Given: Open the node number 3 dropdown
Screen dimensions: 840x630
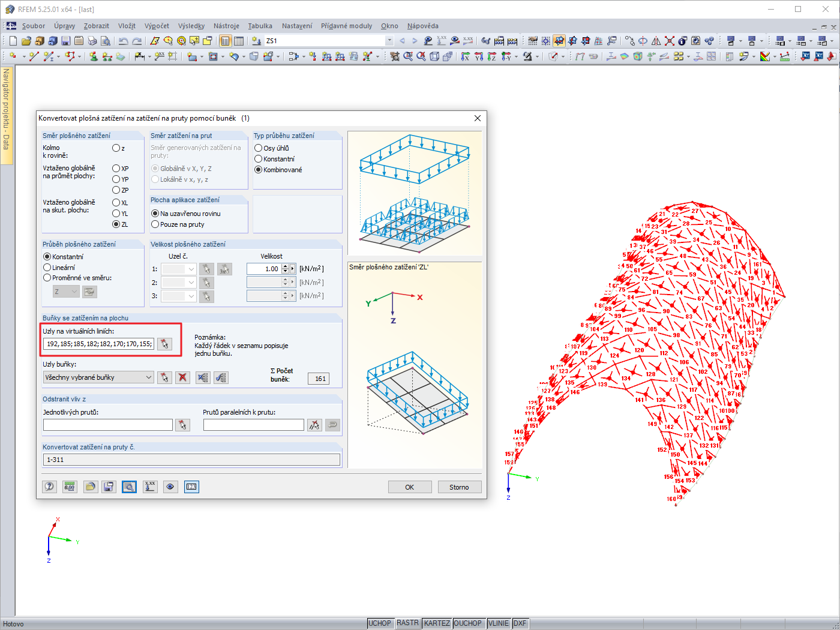Looking at the screenshot, I should pyautogui.click(x=191, y=296).
